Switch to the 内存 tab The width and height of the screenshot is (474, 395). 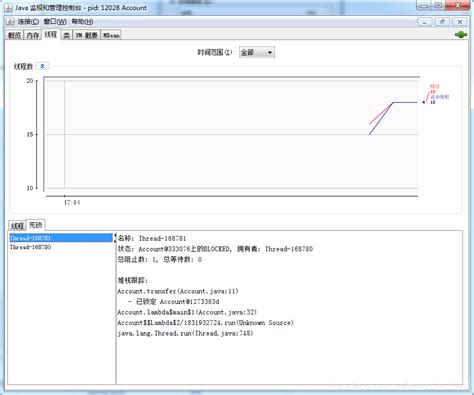tap(33, 35)
